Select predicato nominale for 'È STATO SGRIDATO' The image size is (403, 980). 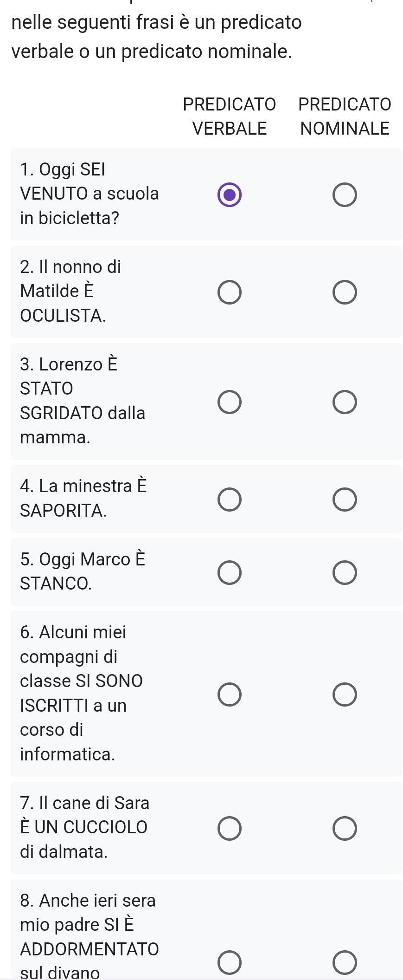pos(345,402)
